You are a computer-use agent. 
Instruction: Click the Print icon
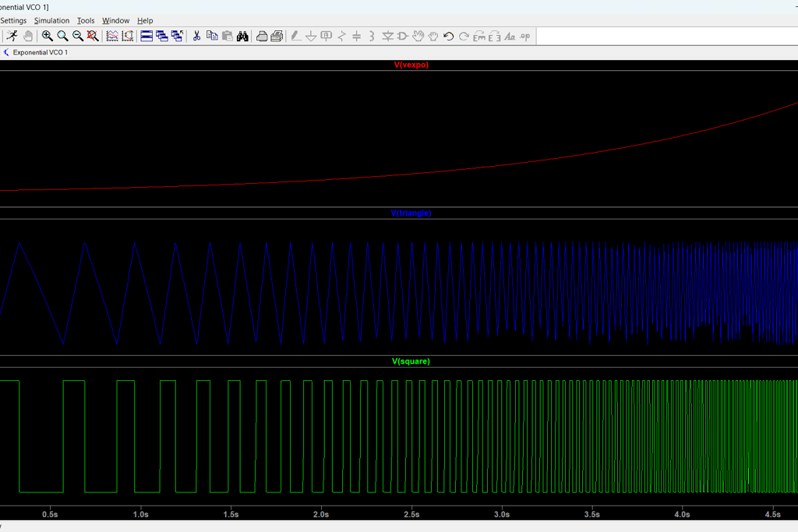(262, 36)
